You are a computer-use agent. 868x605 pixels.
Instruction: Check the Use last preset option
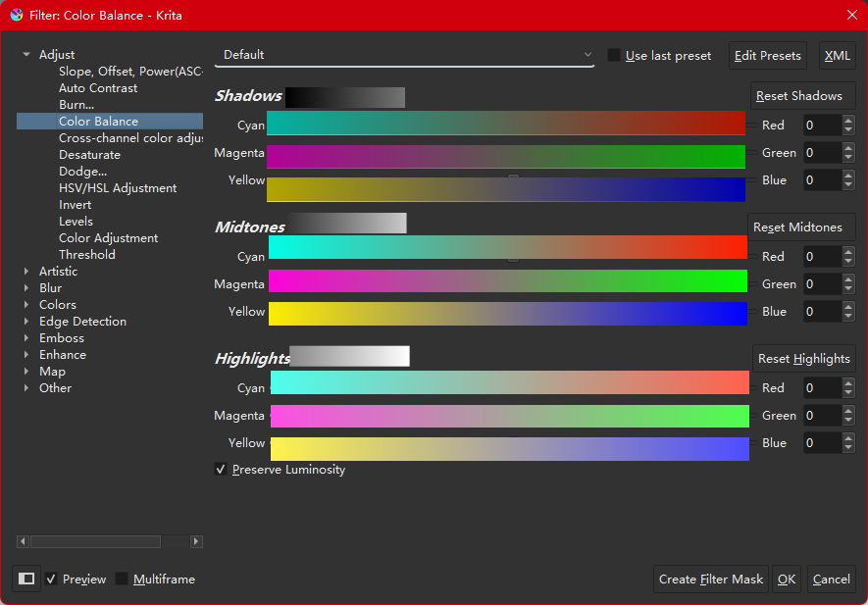point(614,56)
